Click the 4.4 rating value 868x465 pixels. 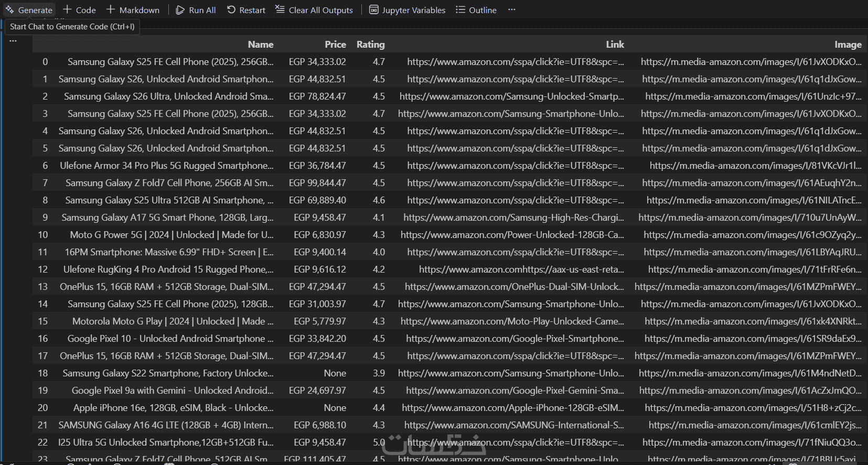pos(379,408)
